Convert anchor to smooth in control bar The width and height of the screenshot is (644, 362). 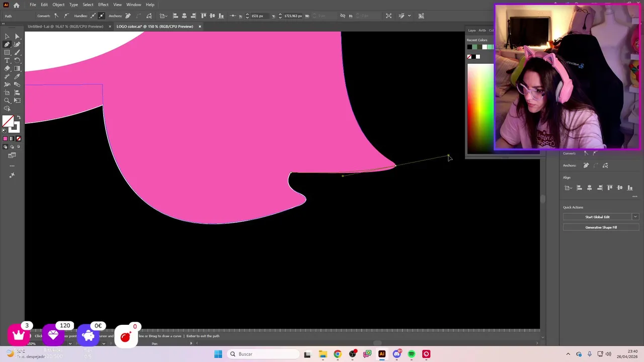[x=66, y=16]
